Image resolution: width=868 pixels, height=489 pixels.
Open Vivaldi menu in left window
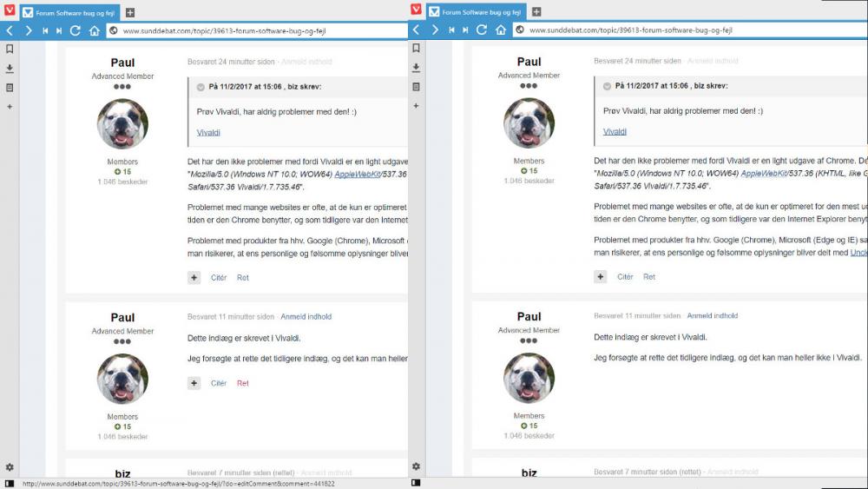point(9,10)
